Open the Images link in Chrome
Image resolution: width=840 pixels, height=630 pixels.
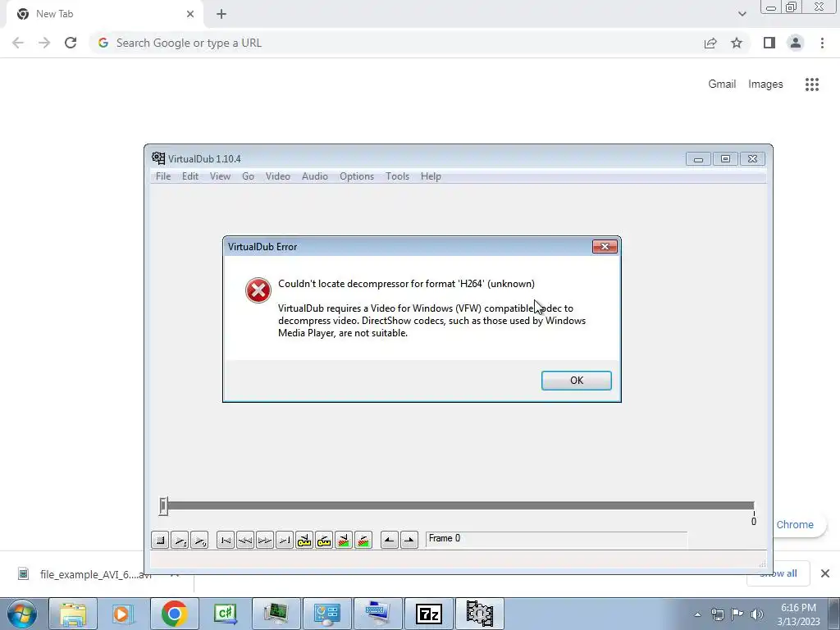tap(765, 84)
